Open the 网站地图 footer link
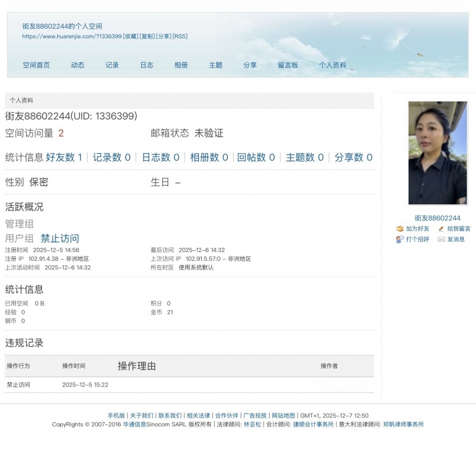Screen dimensions: 476x459 (283, 416)
